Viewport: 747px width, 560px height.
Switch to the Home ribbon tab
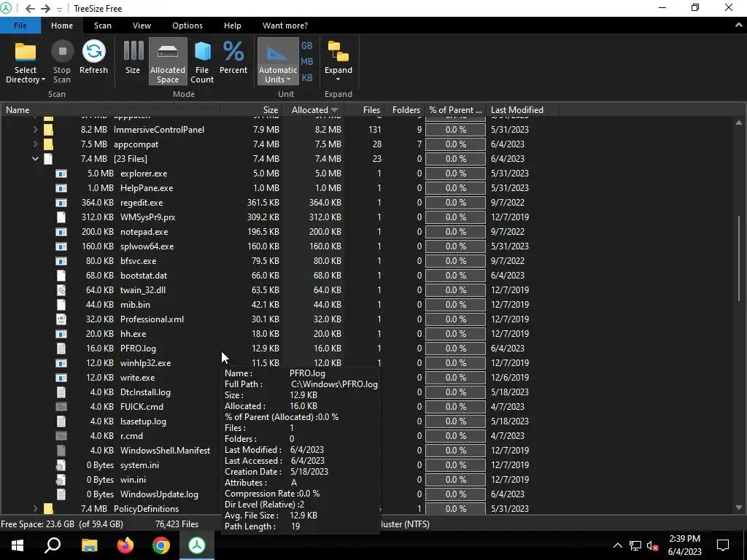pos(62,26)
